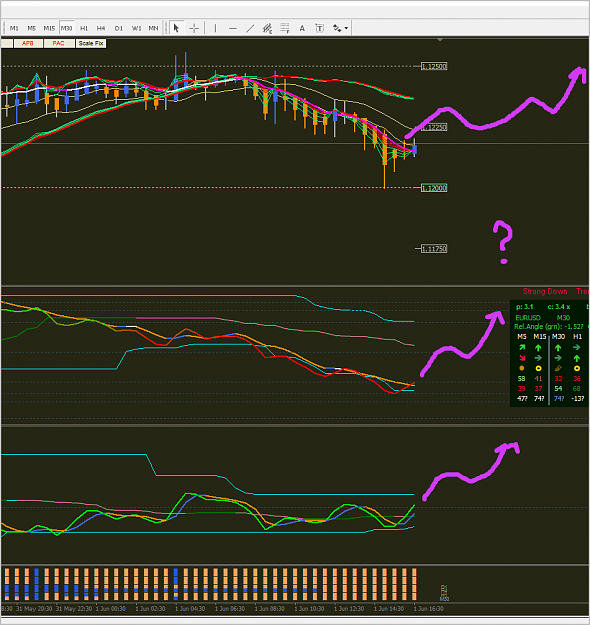Open the arrows objects dropdown
This screenshot has height=625, width=590.
point(340,28)
